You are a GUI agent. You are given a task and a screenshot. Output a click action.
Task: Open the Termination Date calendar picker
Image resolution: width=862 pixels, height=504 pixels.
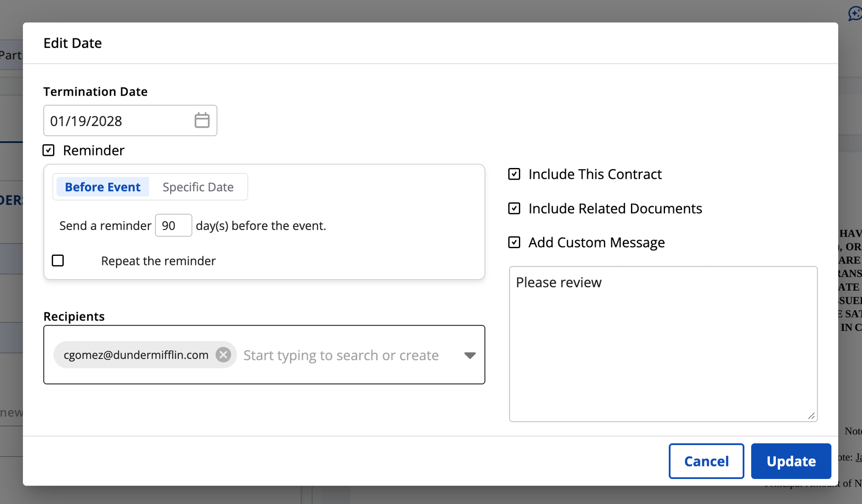tap(202, 121)
